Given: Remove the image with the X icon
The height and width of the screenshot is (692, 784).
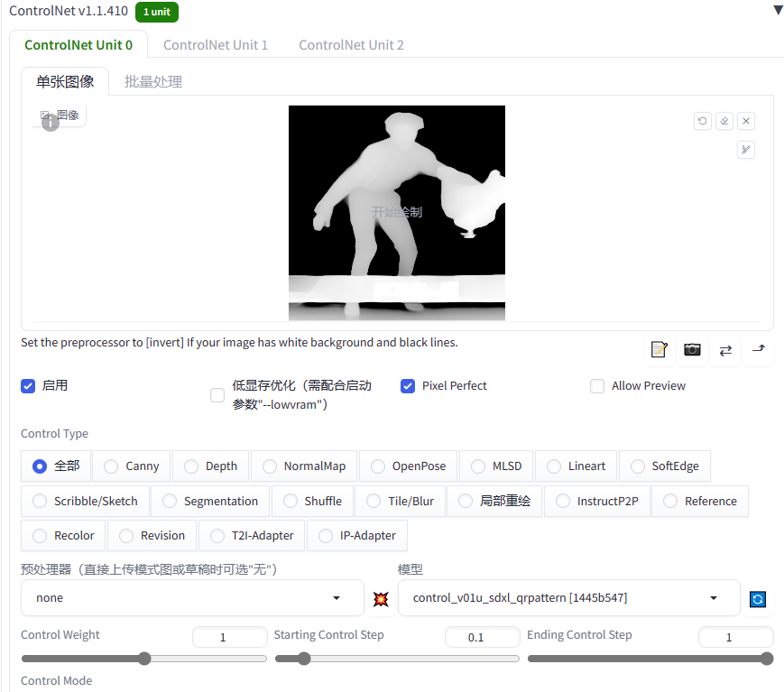Looking at the screenshot, I should (x=746, y=121).
